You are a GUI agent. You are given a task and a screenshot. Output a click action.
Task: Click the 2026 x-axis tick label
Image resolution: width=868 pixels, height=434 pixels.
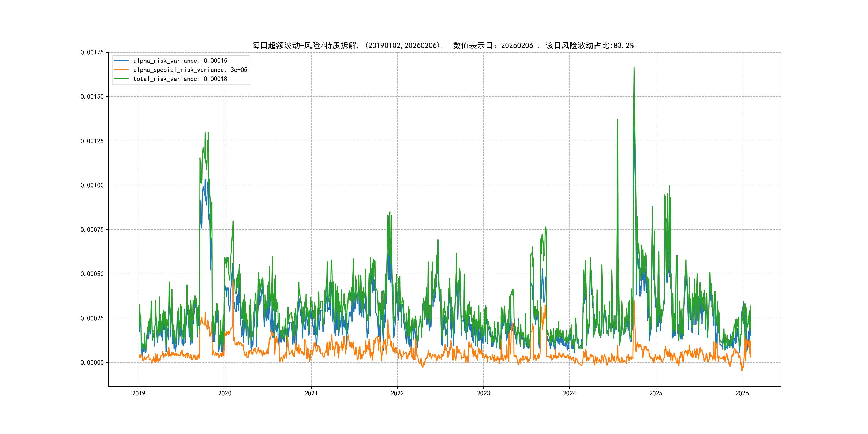point(742,393)
